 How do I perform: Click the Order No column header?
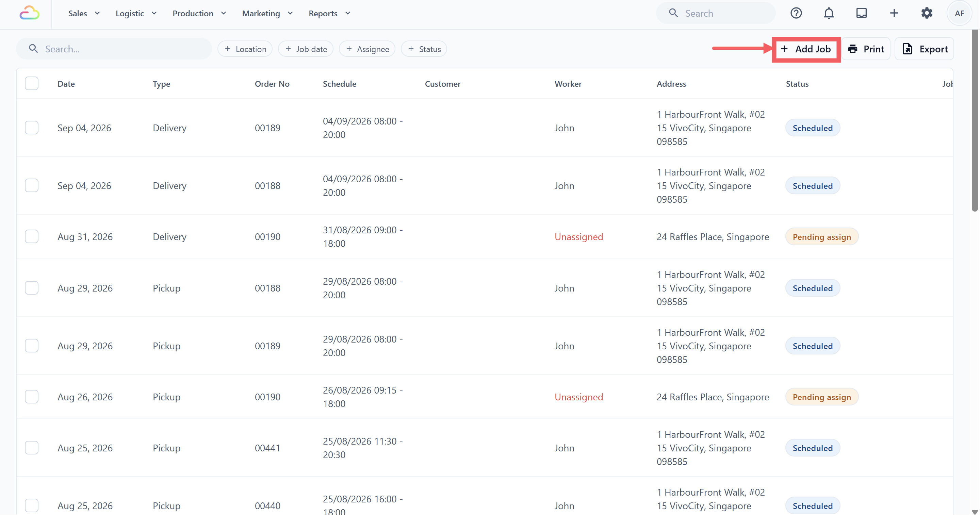[272, 84]
